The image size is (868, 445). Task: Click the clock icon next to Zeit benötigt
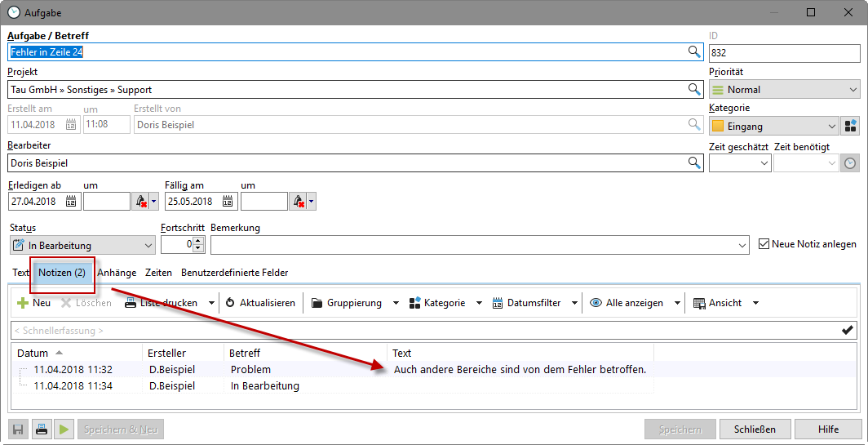850,163
